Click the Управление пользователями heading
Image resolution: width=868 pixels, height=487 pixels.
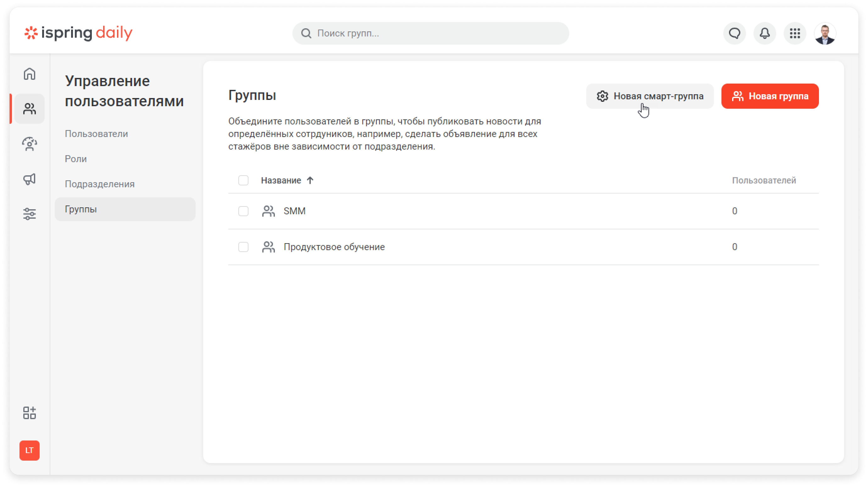(x=124, y=91)
